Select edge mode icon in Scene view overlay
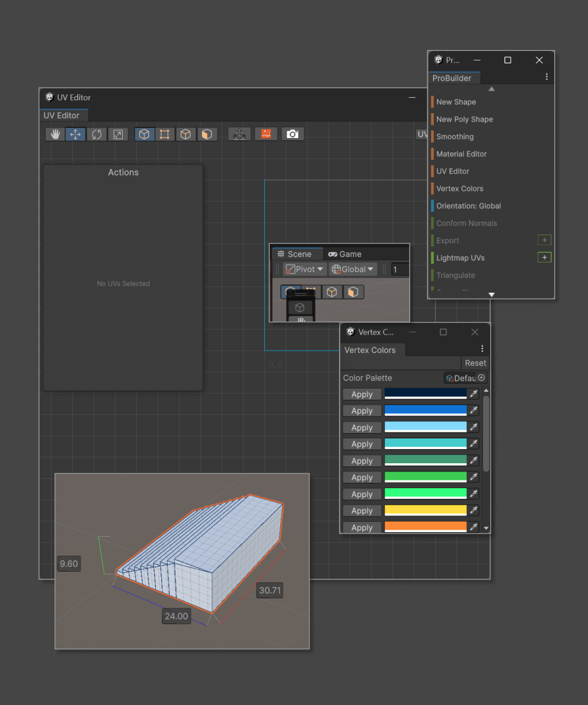This screenshot has height=705, width=588. tap(331, 292)
